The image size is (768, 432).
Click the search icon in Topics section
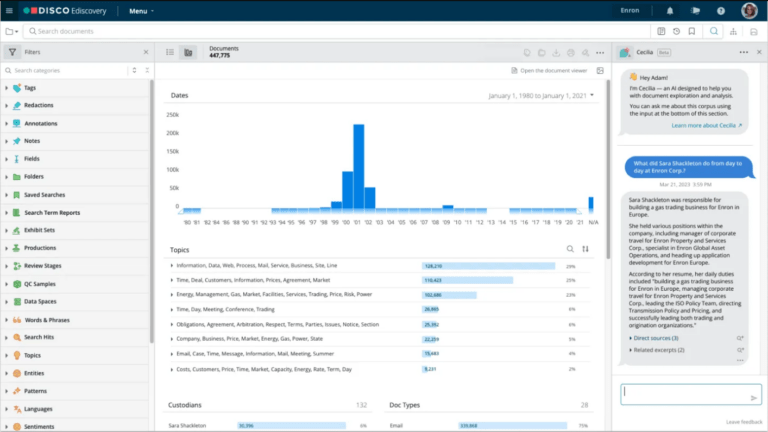pyautogui.click(x=571, y=249)
